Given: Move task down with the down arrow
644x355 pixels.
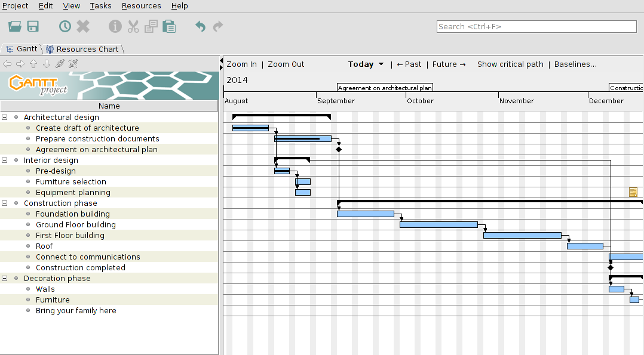Looking at the screenshot, I should [47, 64].
